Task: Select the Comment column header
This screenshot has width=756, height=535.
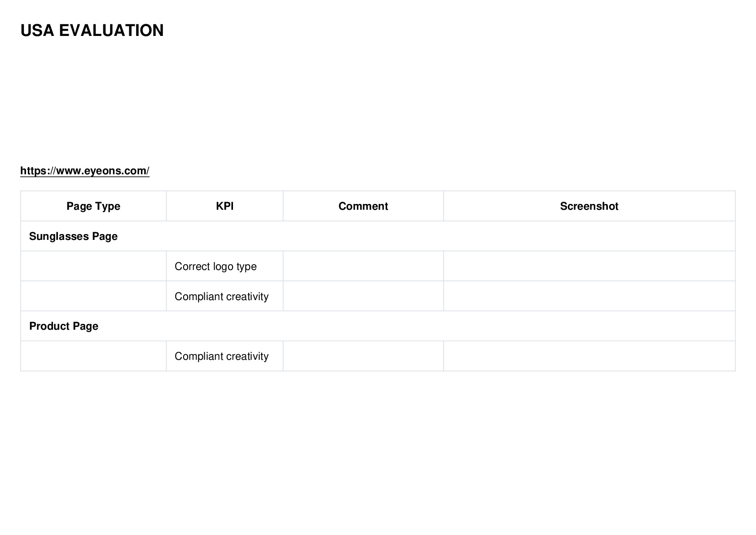Action: tap(363, 206)
